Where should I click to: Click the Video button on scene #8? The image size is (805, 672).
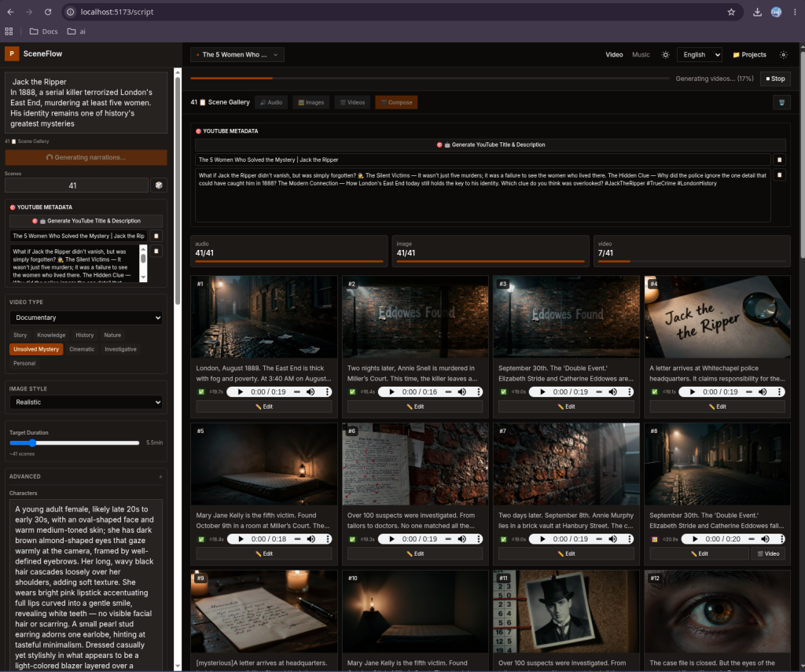pos(768,554)
